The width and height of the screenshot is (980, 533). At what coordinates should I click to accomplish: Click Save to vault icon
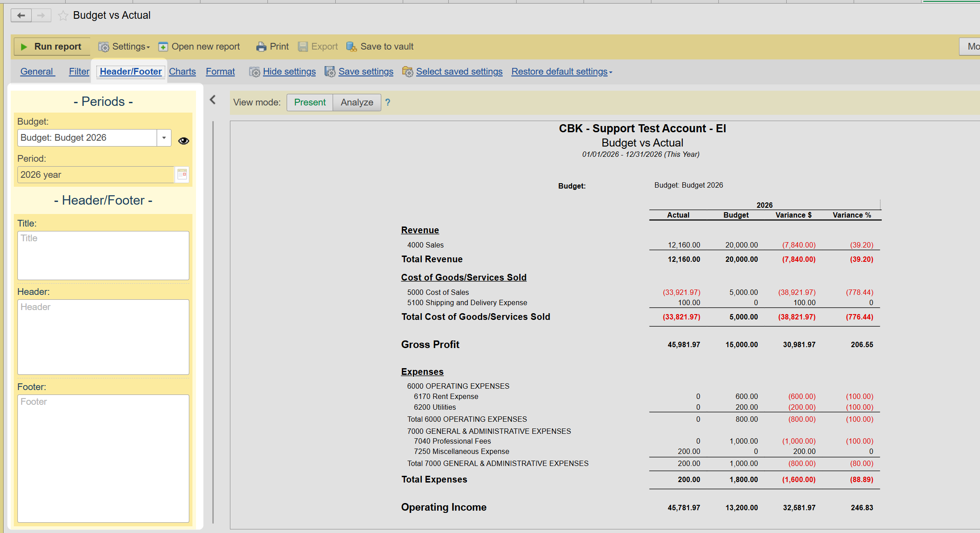point(351,47)
